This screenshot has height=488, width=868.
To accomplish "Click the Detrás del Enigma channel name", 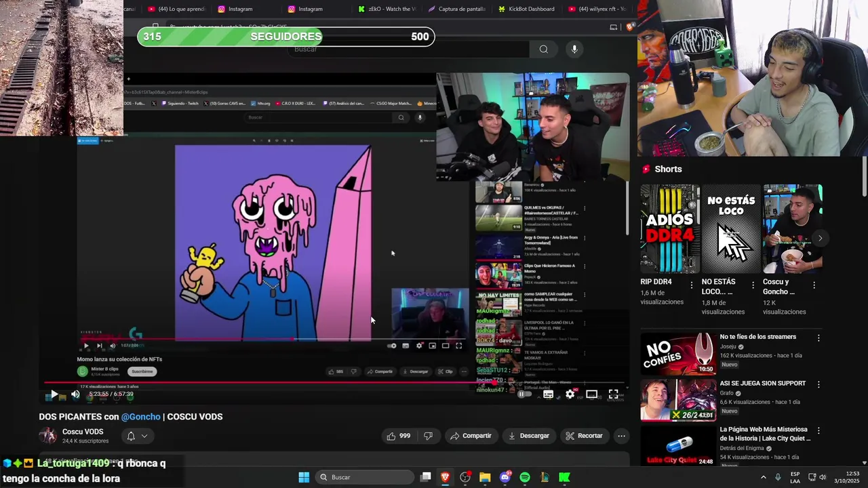I will (743, 448).
